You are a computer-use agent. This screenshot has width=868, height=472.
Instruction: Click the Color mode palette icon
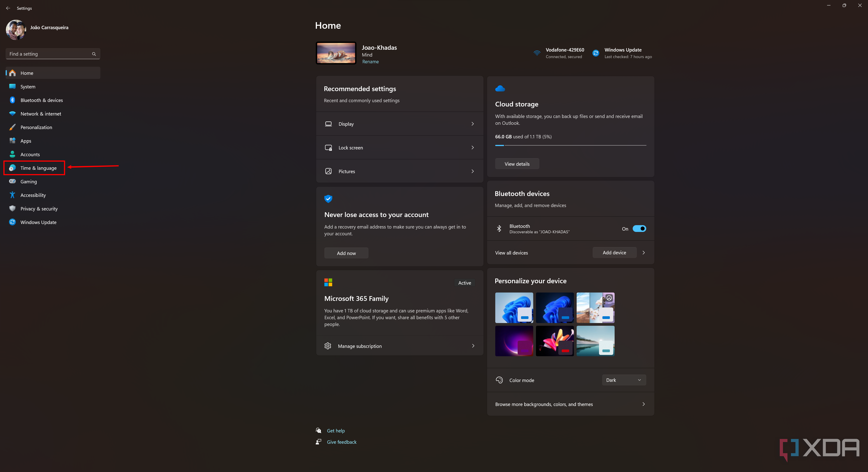pyautogui.click(x=499, y=380)
